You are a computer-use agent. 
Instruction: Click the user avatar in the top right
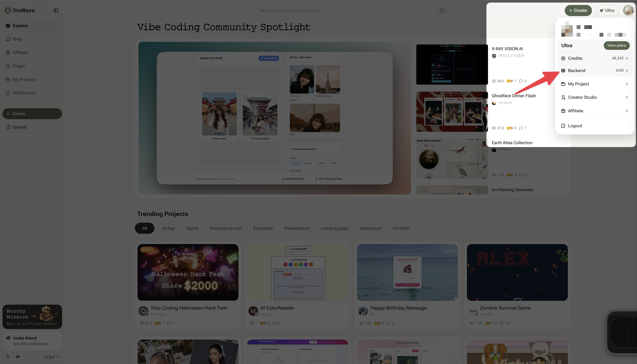(x=628, y=10)
